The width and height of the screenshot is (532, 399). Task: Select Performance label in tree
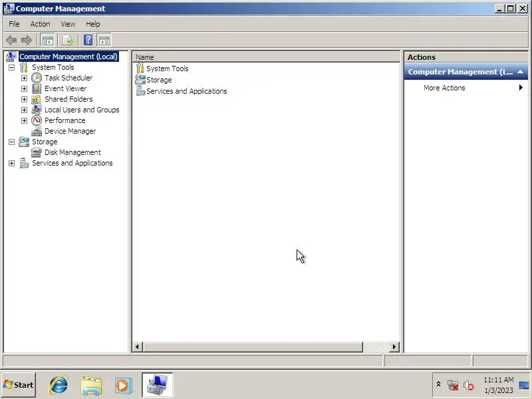click(65, 120)
